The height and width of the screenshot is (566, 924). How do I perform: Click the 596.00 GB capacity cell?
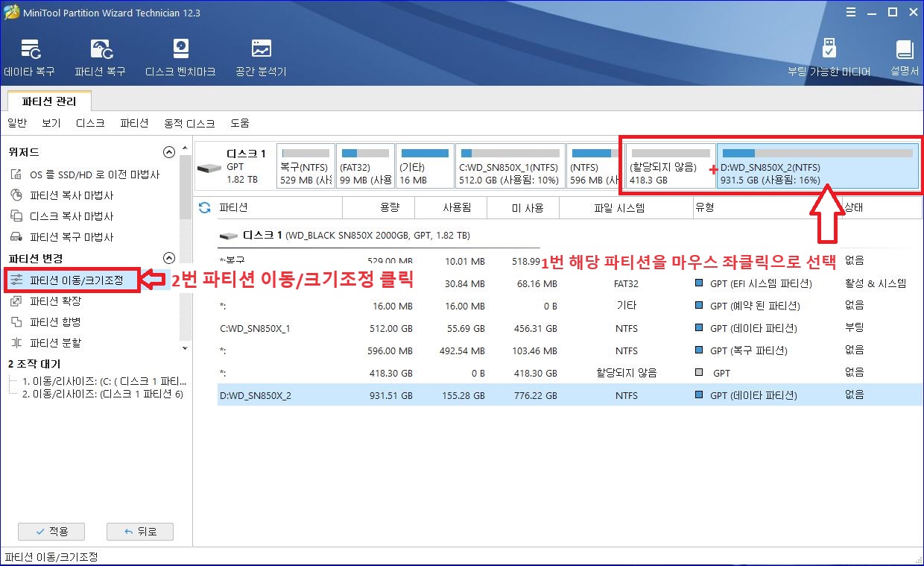click(391, 350)
